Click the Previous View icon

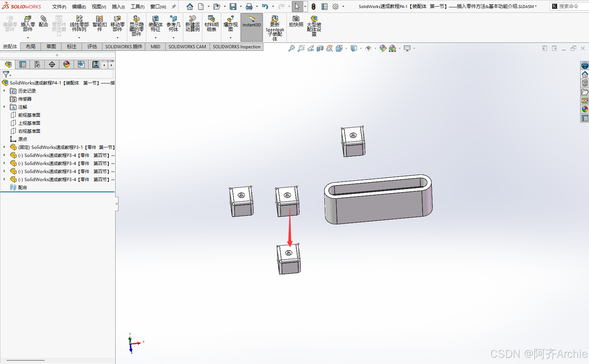click(x=311, y=48)
